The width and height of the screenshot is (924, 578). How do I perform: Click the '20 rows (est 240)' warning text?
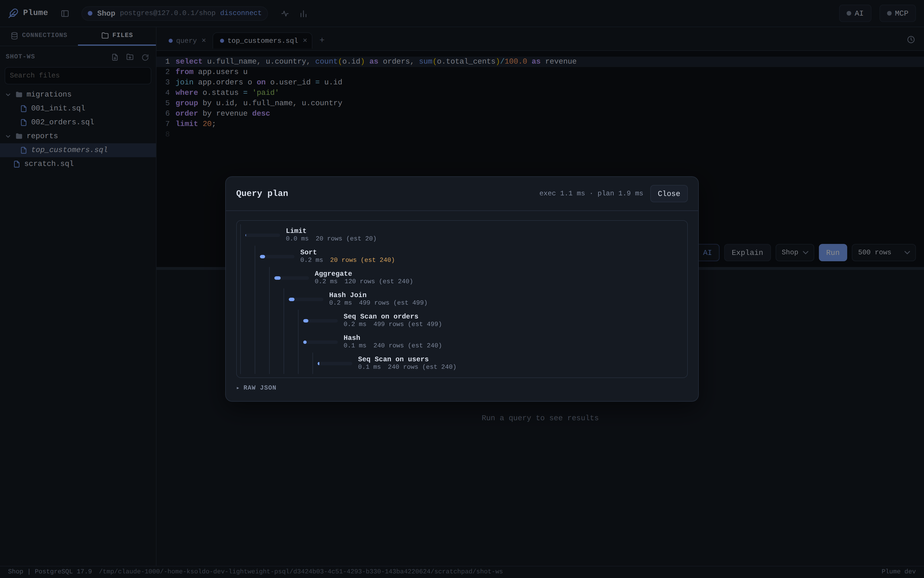click(x=362, y=260)
